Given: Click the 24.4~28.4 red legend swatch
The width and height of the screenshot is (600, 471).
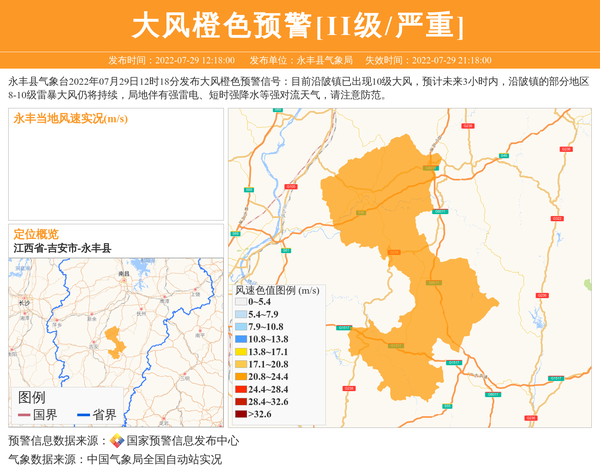Looking at the screenshot, I should pos(241,389).
